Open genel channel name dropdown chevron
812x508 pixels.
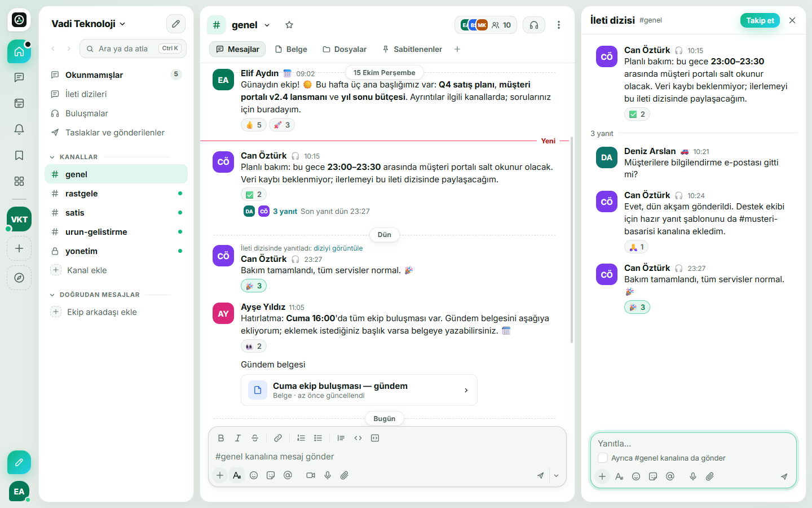click(x=267, y=25)
